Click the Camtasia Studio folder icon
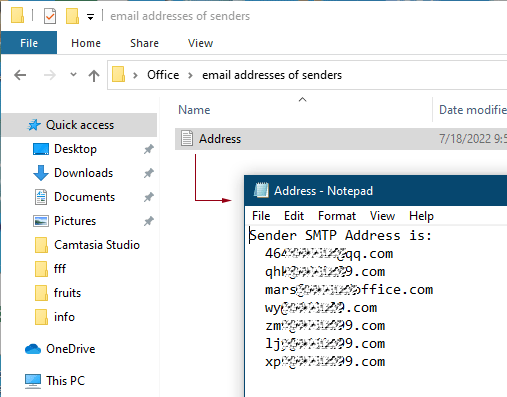Screen dimensions: 507x397 pyautogui.click(x=41, y=245)
